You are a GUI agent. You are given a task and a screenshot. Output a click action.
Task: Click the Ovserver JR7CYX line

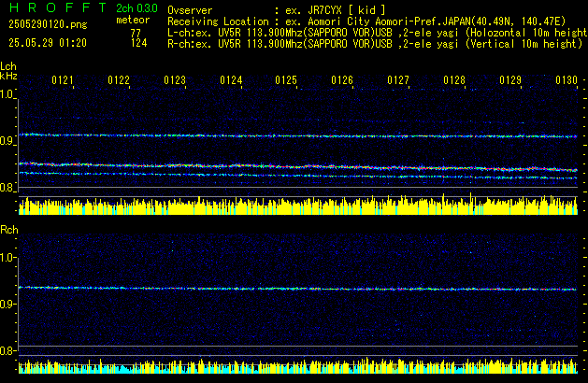(x=277, y=10)
